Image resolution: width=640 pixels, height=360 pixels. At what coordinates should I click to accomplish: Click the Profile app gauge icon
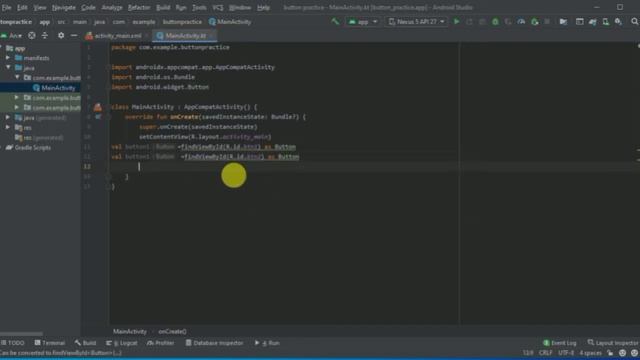pos(521,22)
